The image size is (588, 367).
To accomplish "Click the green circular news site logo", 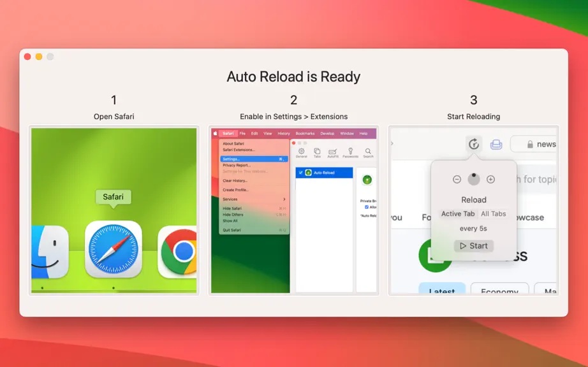I will 435,256.
